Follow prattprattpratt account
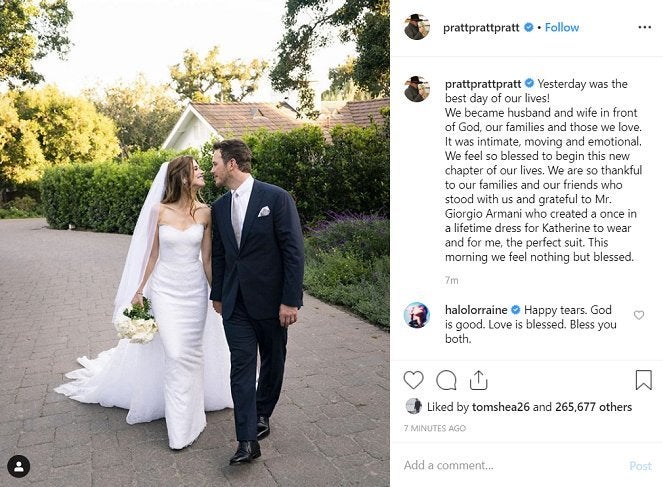Screen dimensions: 663x487 (562, 27)
